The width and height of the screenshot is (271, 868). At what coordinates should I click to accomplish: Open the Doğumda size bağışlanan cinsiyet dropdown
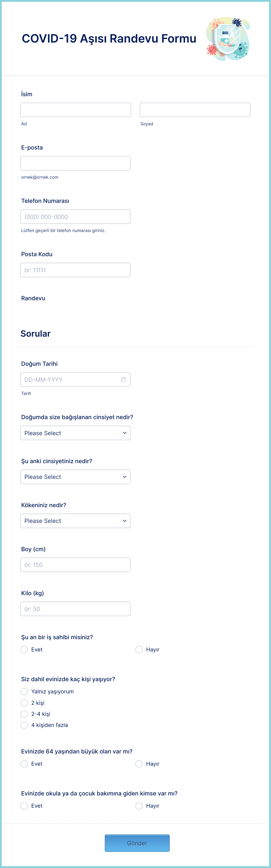75,433
